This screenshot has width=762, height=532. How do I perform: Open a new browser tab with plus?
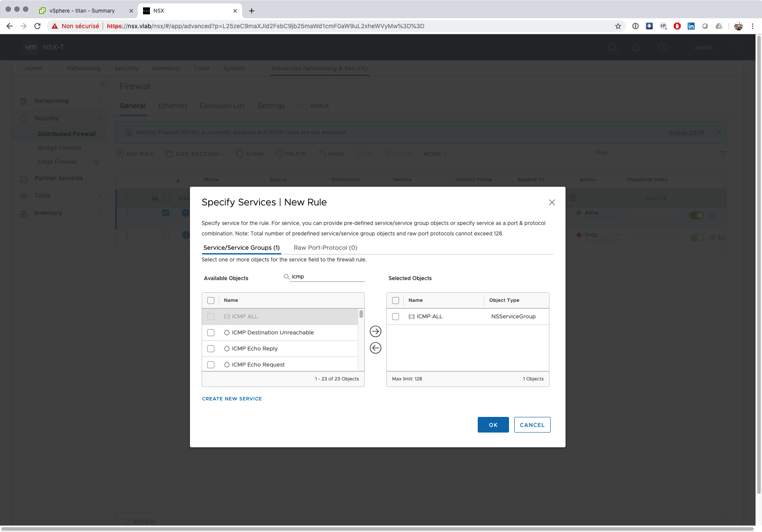point(252,11)
